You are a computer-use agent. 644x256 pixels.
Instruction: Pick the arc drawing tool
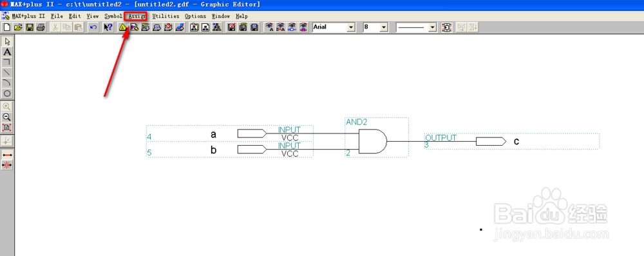click(x=7, y=83)
